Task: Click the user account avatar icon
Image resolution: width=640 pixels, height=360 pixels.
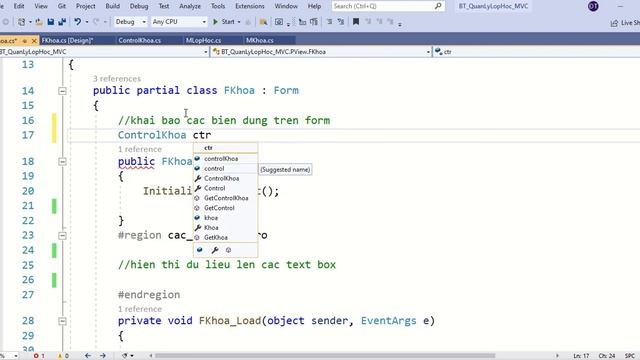Action: tap(593, 6)
